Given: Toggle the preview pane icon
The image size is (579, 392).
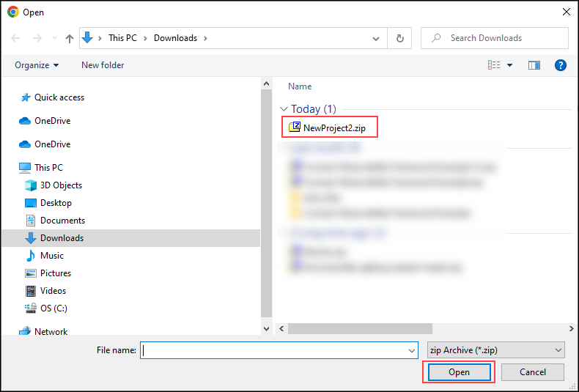Looking at the screenshot, I should 534,65.
